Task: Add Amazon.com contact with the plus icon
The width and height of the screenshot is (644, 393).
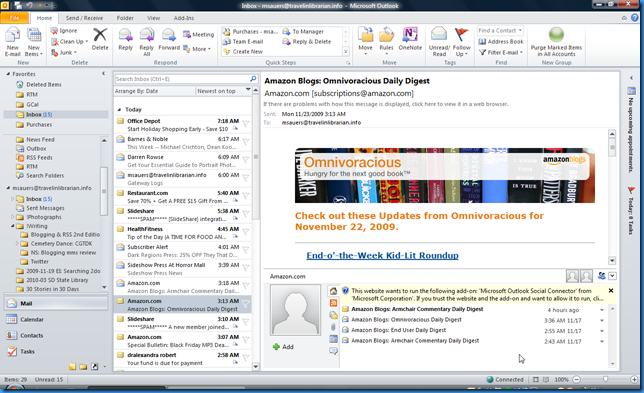Action: (276, 347)
